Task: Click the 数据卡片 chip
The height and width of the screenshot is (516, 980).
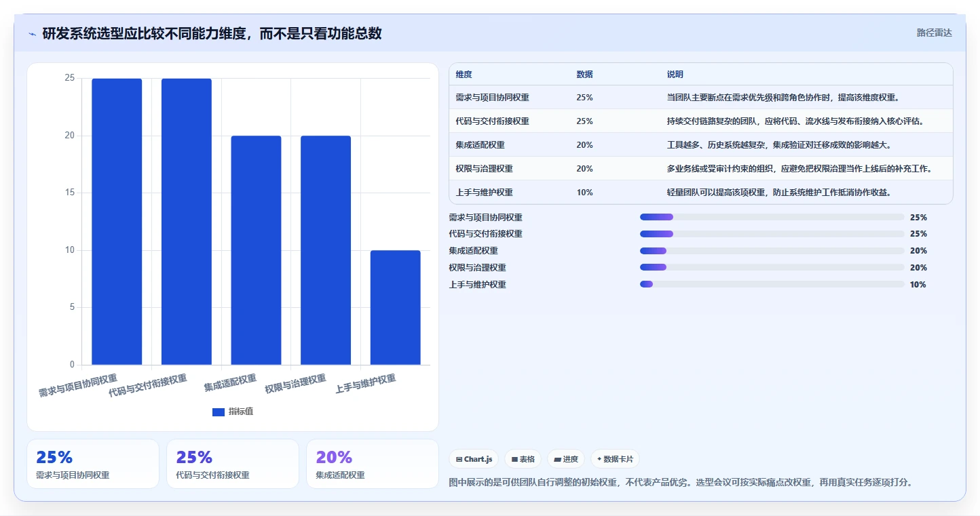Action: coord(615,459)
